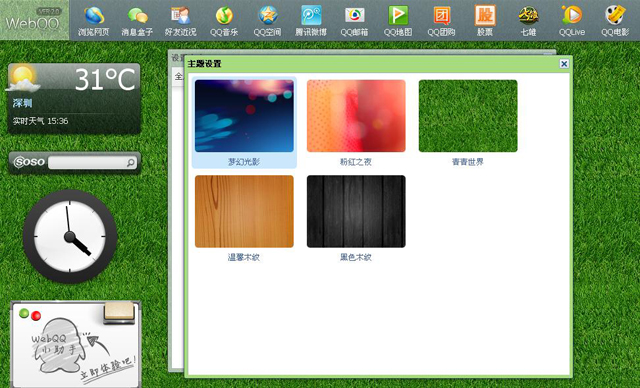Select the 青青世界 grass theme thumbnail

point(468,116)
